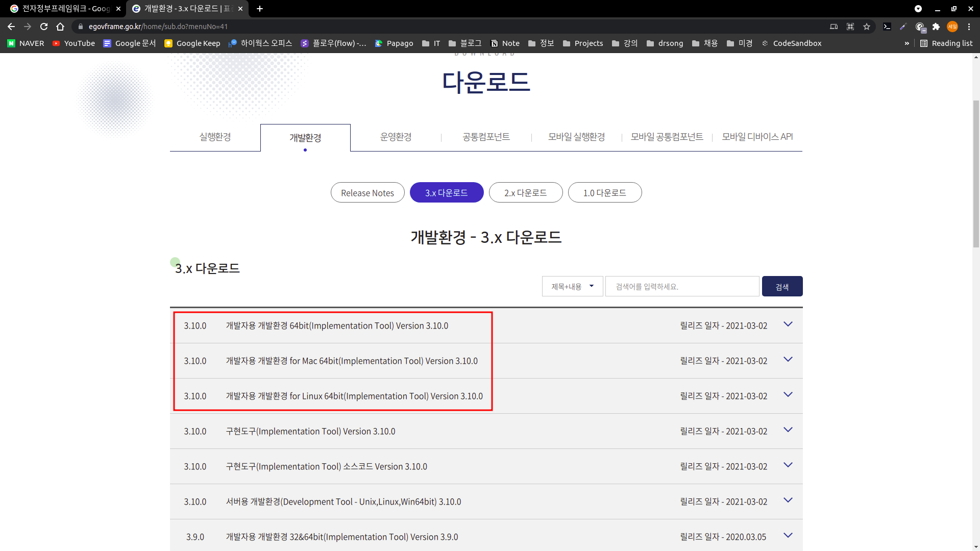980x551 pixels.
Task: Reload the current page
Action: coord(44,27)
